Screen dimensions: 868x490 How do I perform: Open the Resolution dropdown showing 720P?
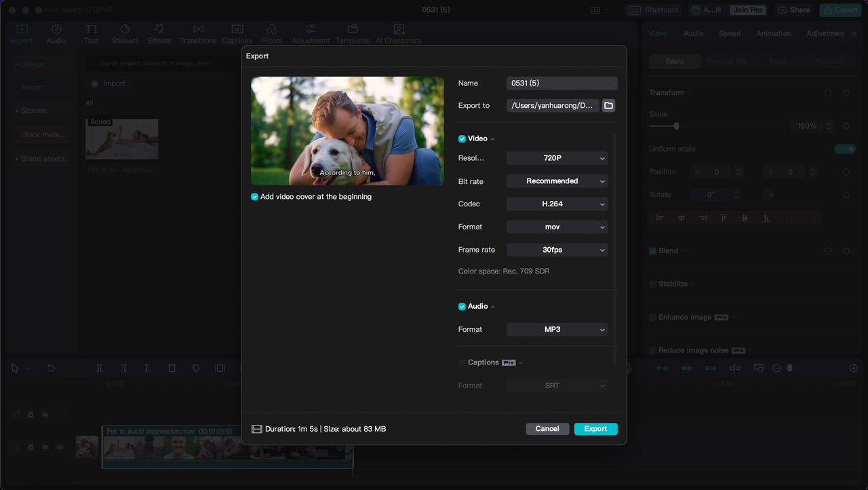point(557,157)
